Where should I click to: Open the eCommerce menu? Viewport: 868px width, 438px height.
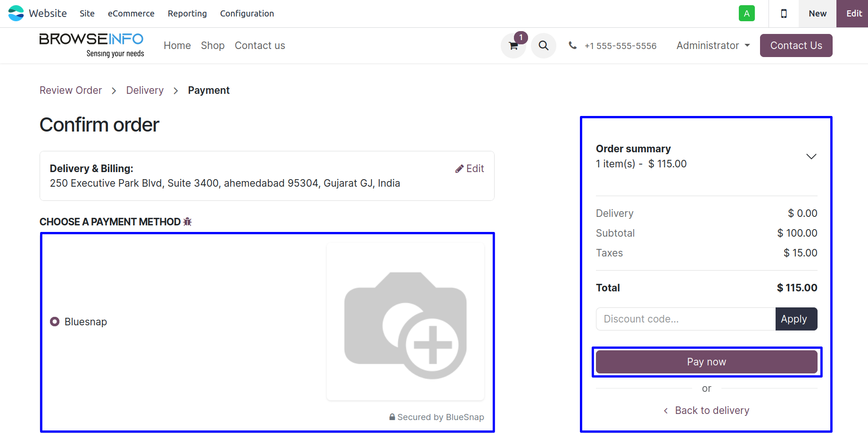tap(131, 14)
